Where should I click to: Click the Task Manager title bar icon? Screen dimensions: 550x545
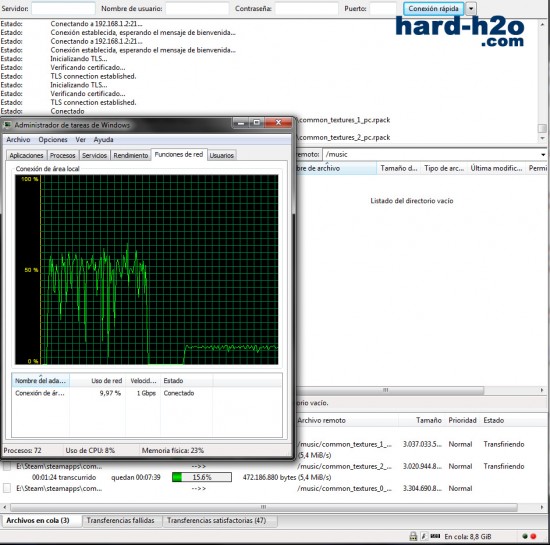(7, 125)
